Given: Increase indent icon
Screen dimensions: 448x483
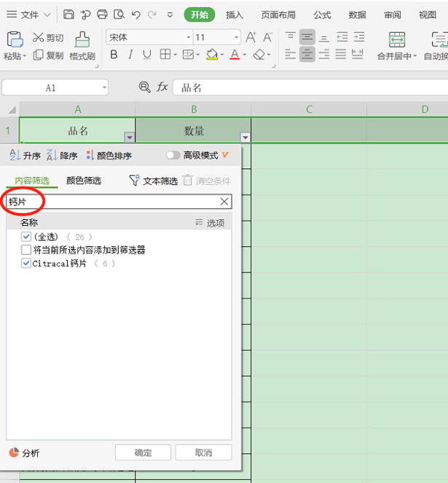Looking at the screenshot, I should 359,37.
